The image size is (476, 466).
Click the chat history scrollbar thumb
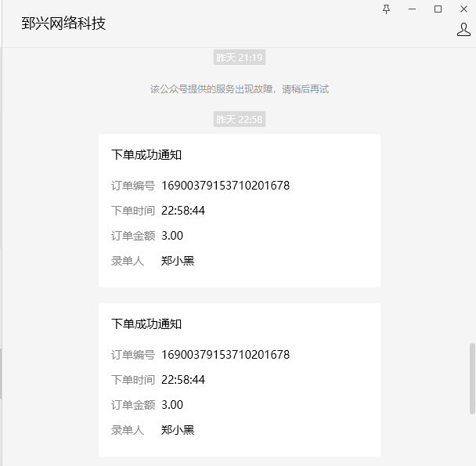coord(471,377)
